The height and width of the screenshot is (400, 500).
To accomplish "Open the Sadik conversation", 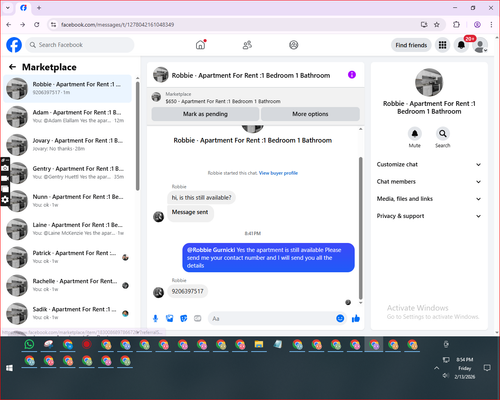I will (x=67, y=313).
